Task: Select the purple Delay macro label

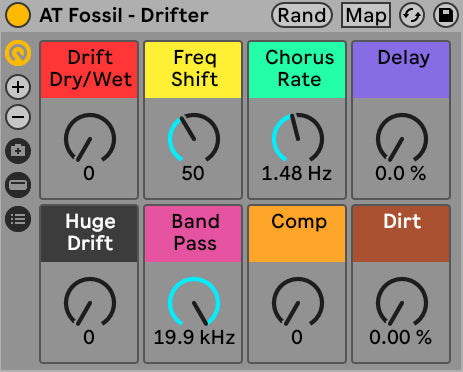Action: coord(401,70)
